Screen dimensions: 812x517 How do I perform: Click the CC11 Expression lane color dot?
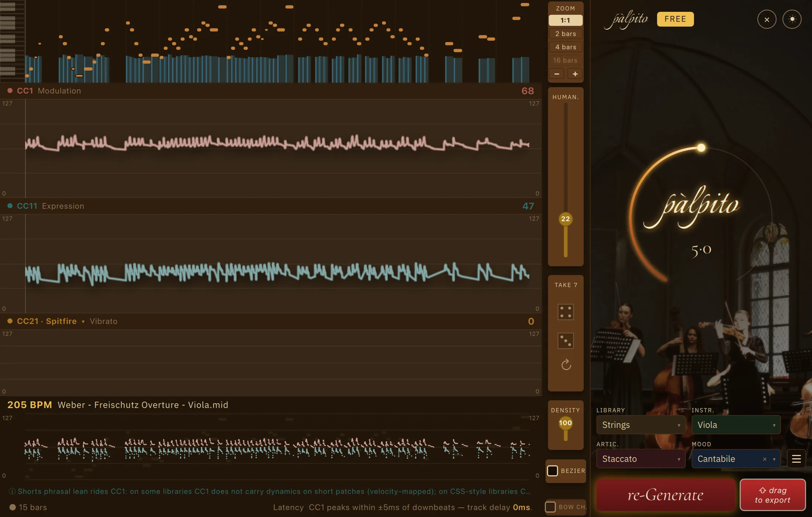[x=10, y=206]
